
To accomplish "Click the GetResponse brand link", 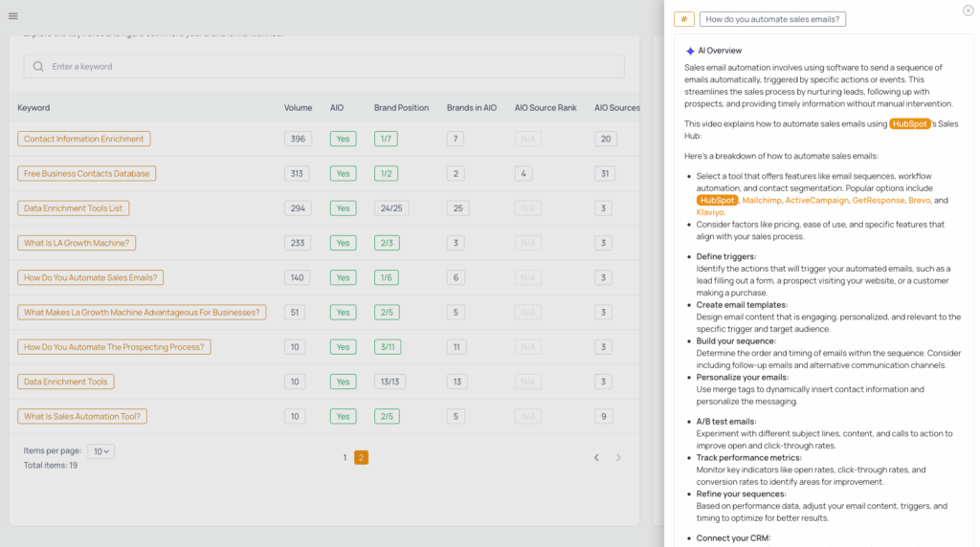I will click(x=879, y=201).
